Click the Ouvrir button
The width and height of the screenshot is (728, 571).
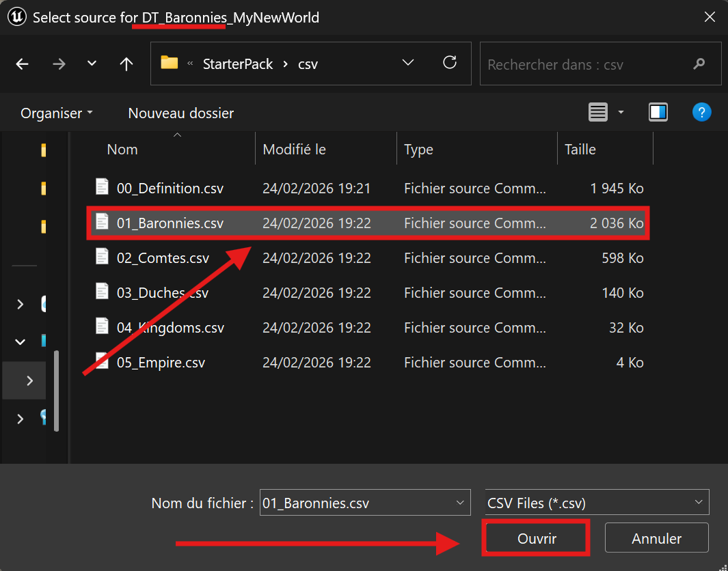pyautogui.click(x=537, y=538)
